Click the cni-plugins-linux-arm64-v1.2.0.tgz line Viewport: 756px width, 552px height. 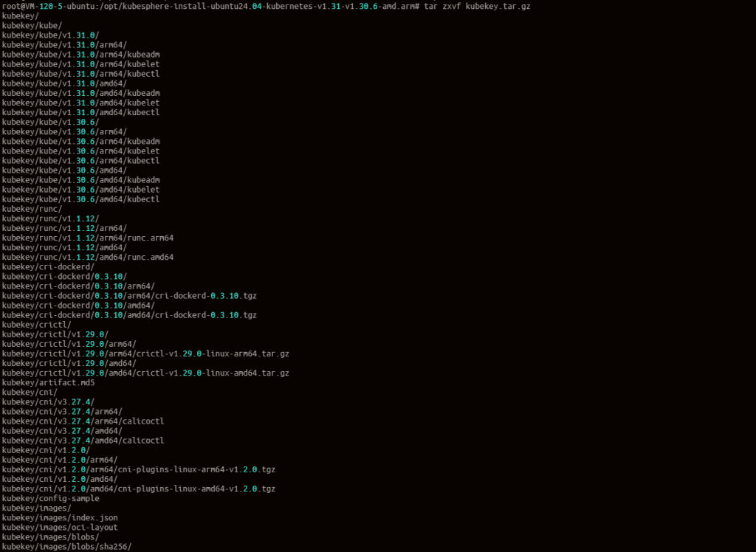click(x=139, y=469)
